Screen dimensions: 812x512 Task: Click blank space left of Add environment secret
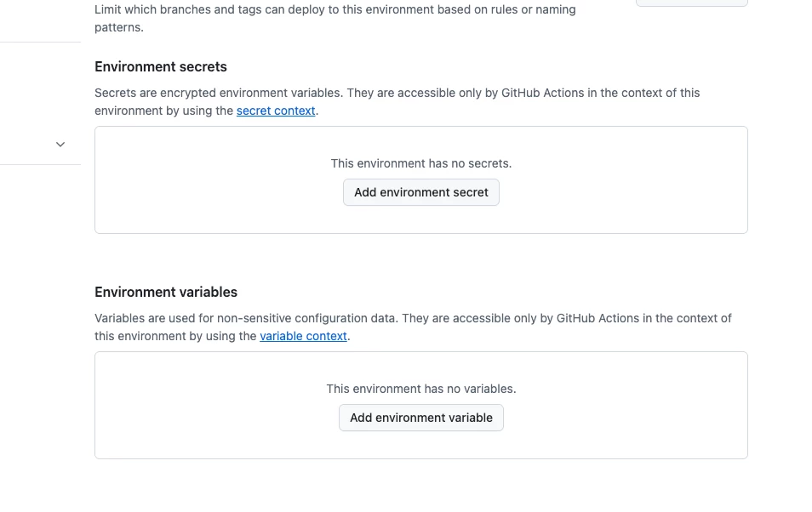click(x=213, y=192)
